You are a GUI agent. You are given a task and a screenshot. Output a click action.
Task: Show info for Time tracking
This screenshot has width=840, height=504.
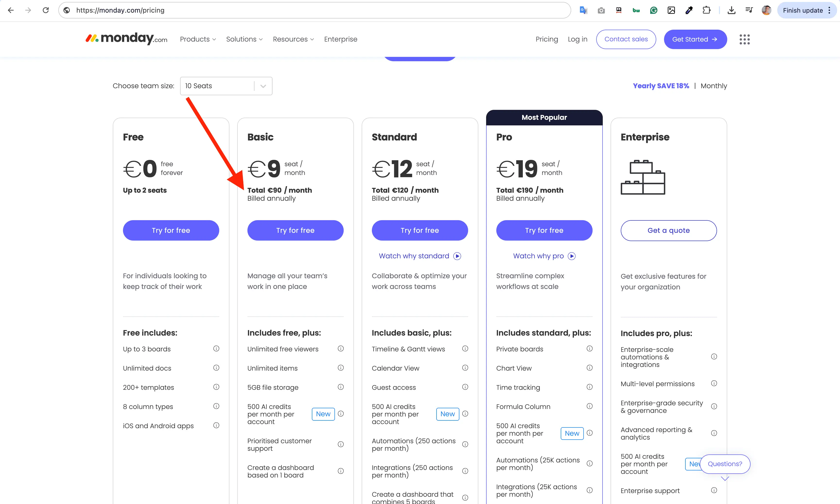(590, 387)
